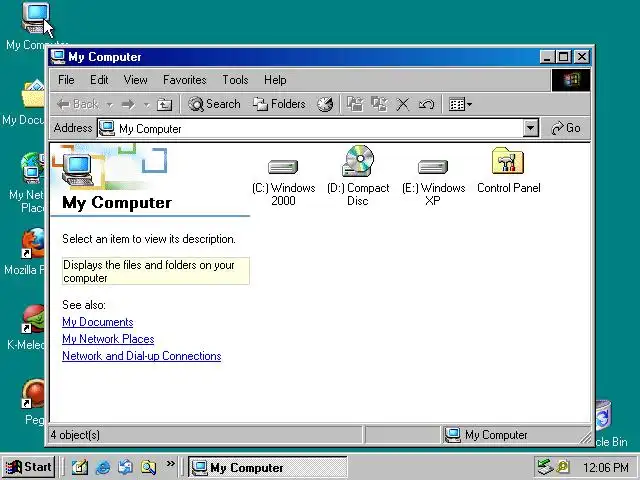Click the network connection tray icon
Image resolution: width=640 pixels, height=480 pixels.
pyautogui.click(x=545, y=467)
